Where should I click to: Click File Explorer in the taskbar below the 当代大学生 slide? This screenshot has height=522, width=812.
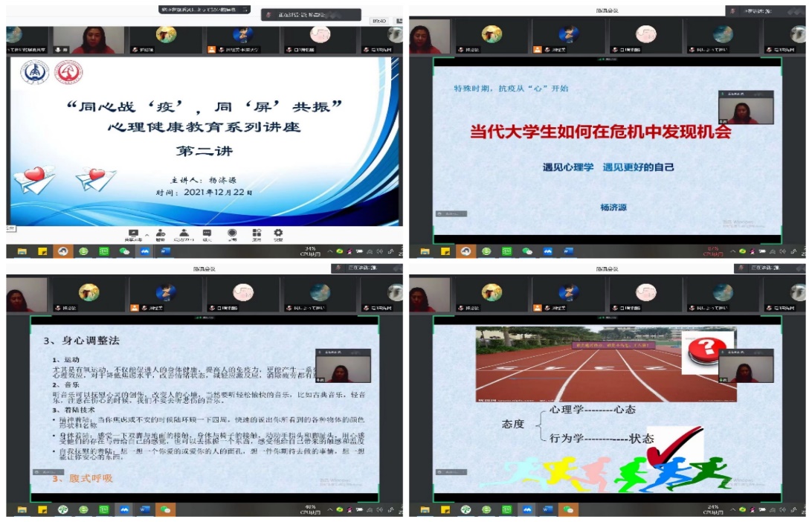tap(425, 251)
